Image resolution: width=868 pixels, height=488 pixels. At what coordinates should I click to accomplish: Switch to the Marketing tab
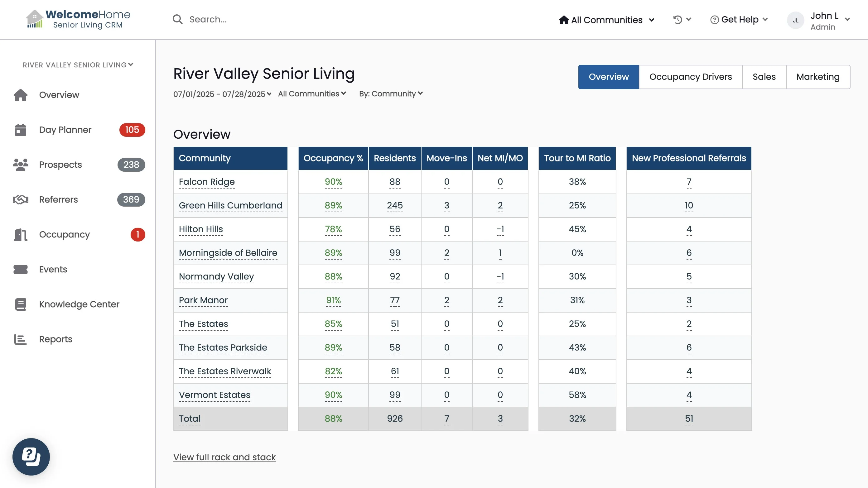(x=818, y=77)
